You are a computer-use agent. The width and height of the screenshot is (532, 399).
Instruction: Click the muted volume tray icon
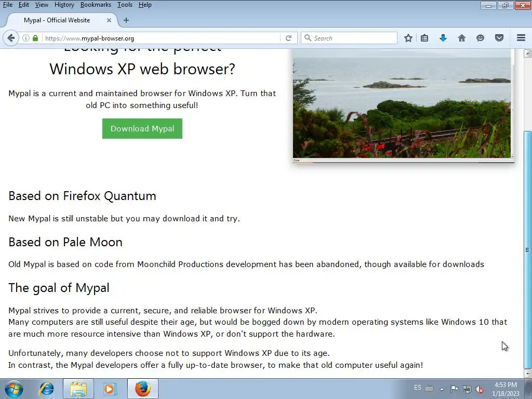coord(480,389)
